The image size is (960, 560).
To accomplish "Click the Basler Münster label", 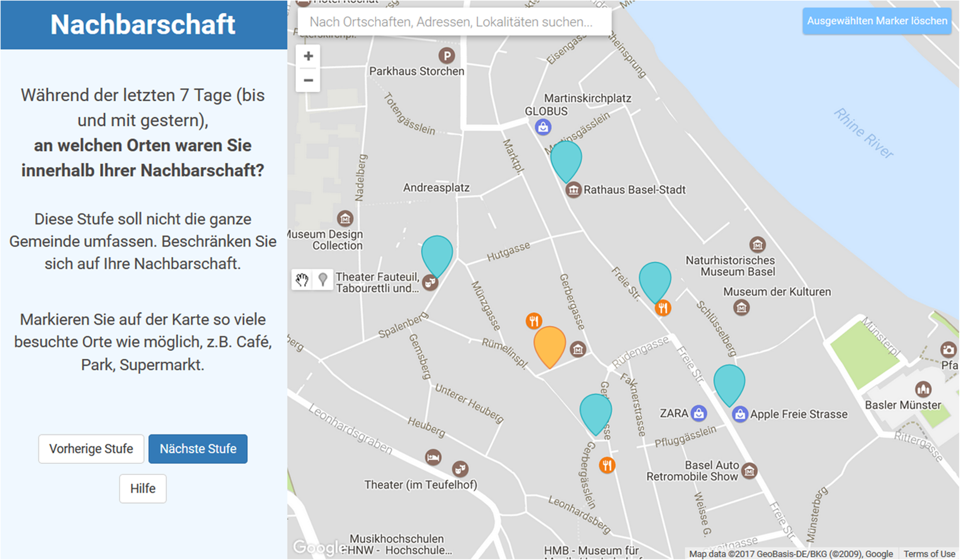I will click(x=903, y=405).
